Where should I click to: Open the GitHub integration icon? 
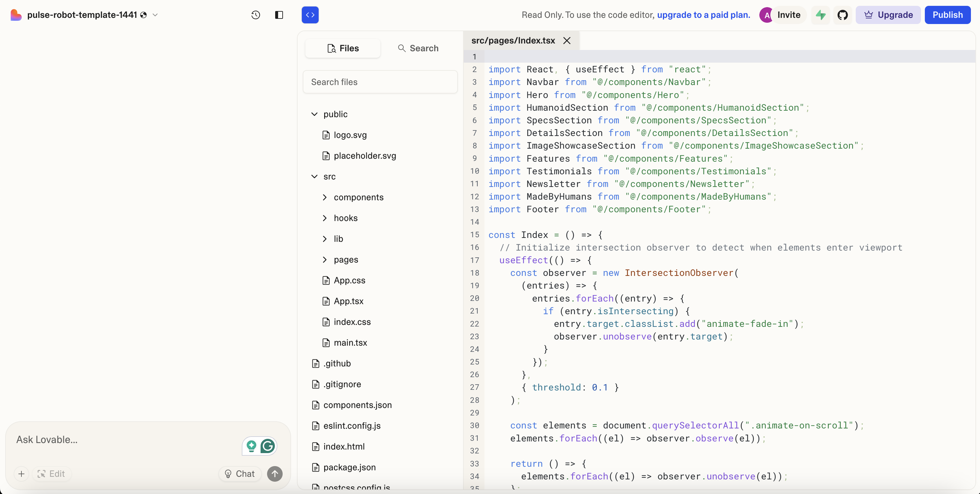coord(842,15)
